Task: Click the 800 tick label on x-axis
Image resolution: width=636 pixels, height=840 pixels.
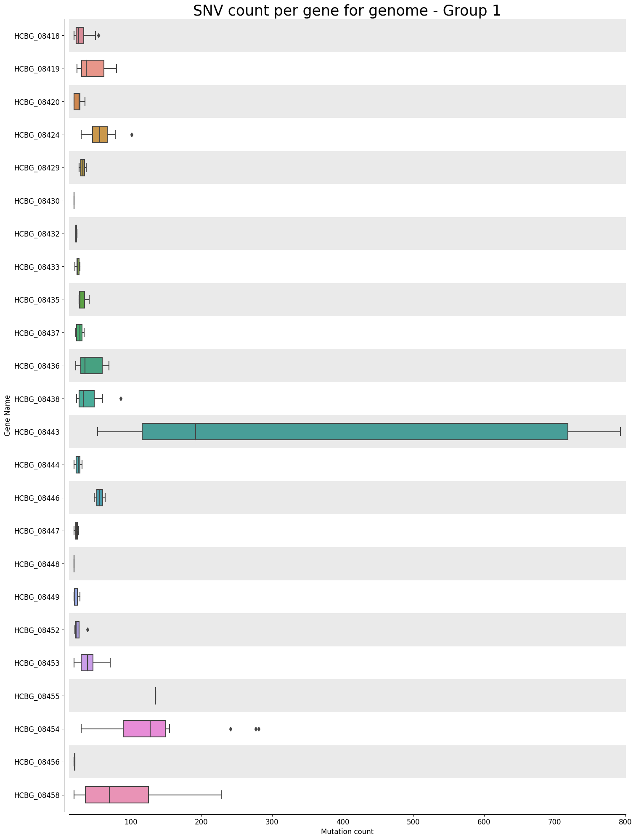Action: [625, 821]
